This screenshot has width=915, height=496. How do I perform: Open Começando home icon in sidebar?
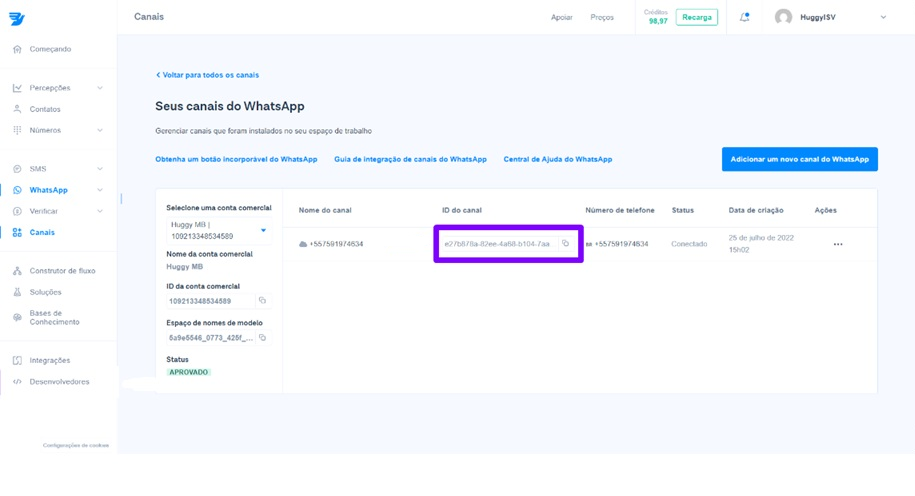point(17,49)
